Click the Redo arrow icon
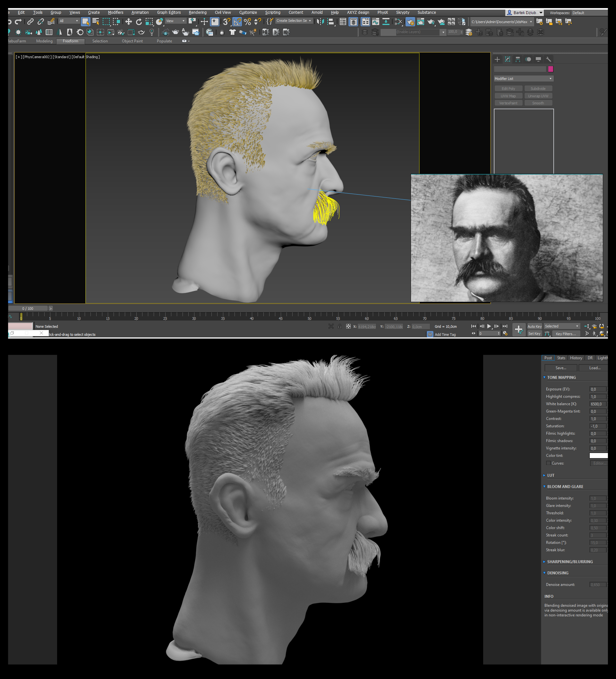616x679 pixels. pos(18,22)
